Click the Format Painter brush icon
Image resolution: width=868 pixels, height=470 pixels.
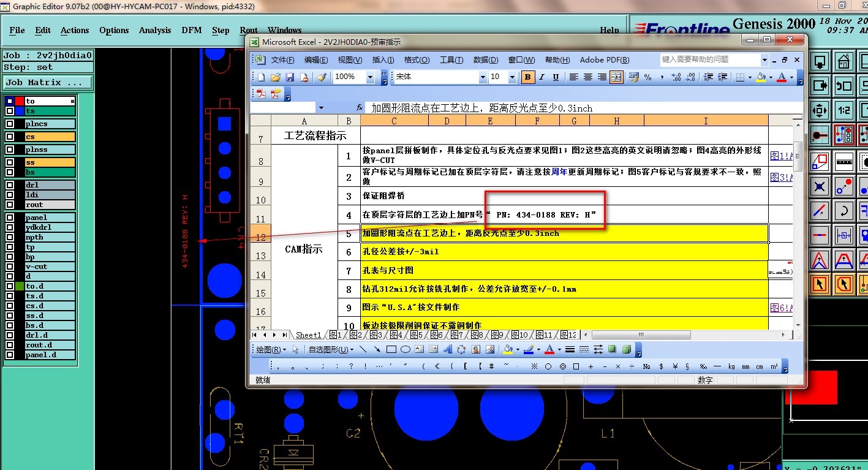pyautogui.click(x=322, y=77)
